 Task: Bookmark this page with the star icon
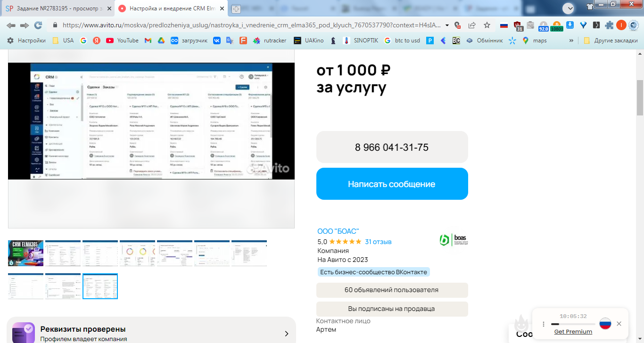[487, 25]
